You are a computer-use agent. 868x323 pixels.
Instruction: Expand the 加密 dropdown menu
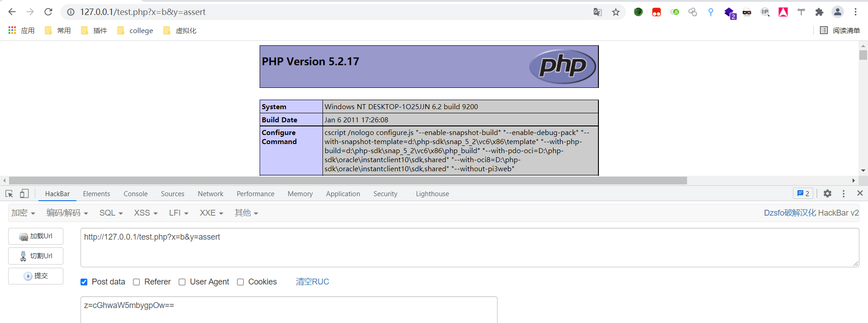pyautogui.click(x=23, y=213)
